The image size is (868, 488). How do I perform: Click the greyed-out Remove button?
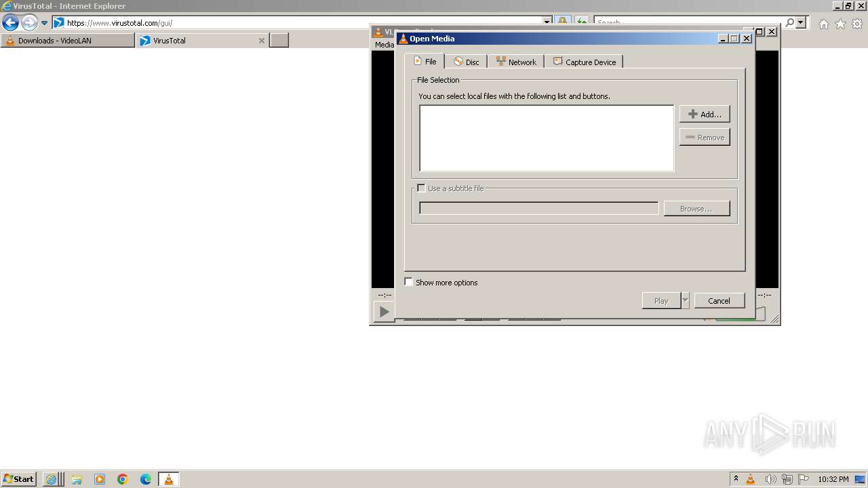pos(705,137)
